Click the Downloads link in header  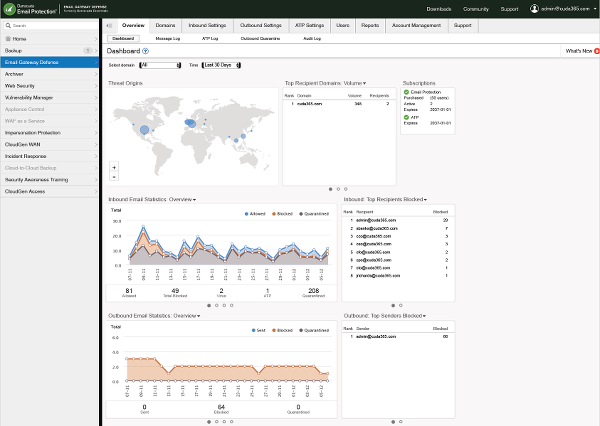pos(439,9)
